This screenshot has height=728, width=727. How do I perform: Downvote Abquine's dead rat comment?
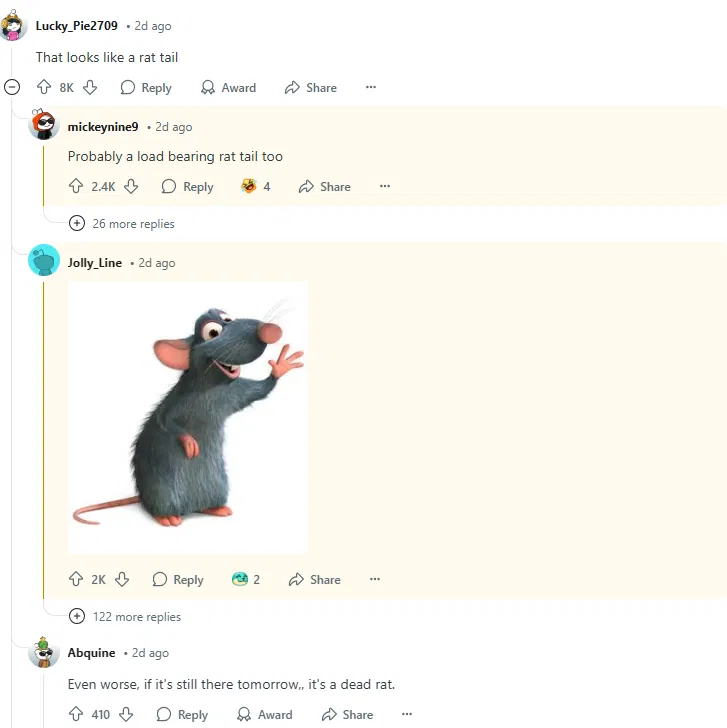[x=126, y=714]
